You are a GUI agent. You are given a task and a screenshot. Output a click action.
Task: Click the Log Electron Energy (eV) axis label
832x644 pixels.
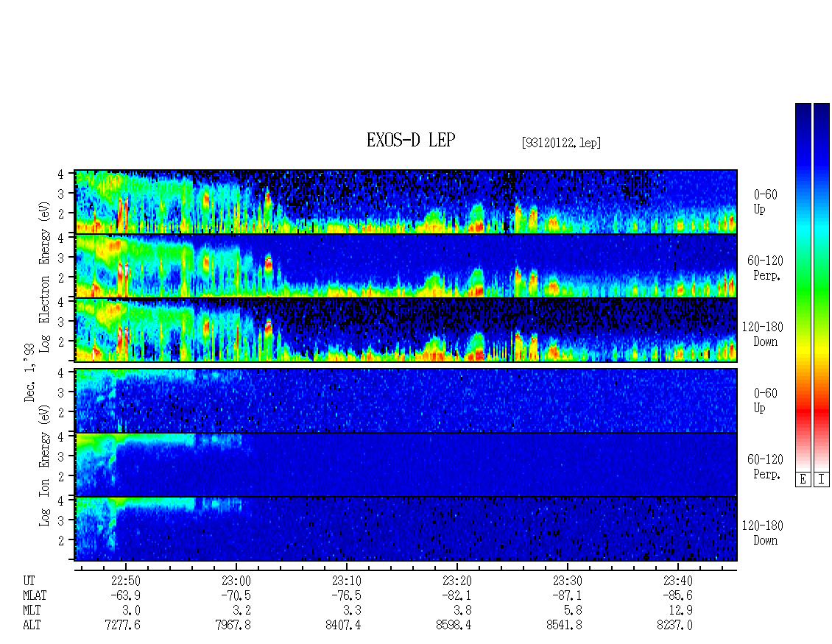point(44,276)
